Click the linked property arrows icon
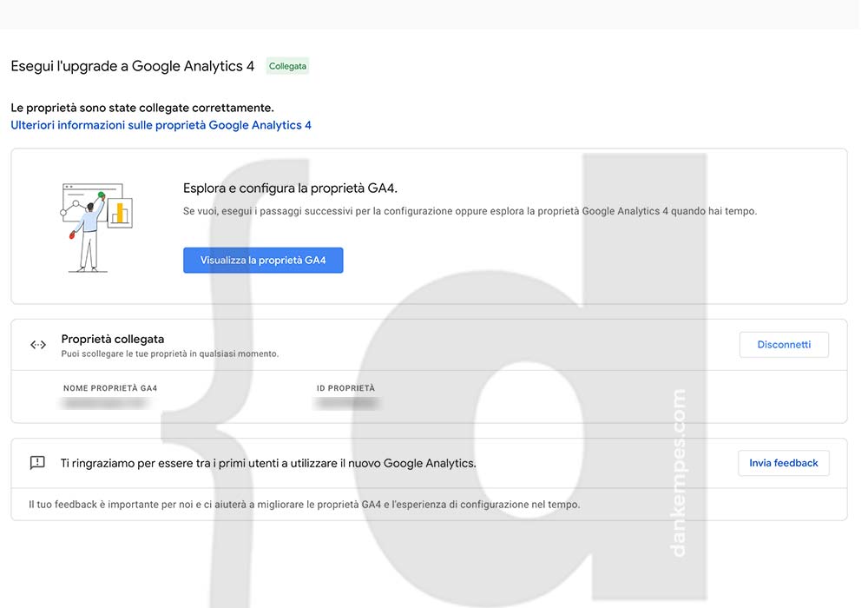The height and width of the screenshot is (608, 868). point(38,345)
